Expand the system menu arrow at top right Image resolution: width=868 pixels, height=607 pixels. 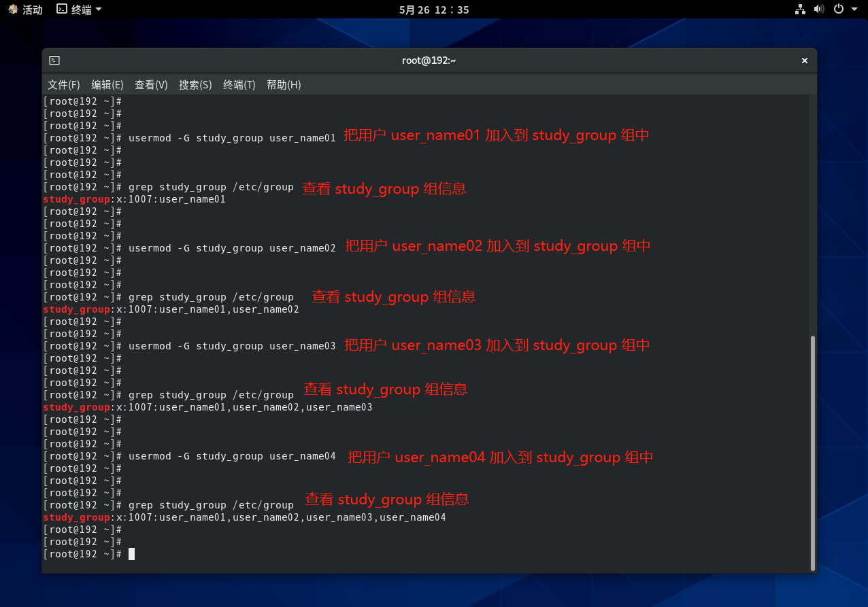point(854,10)
